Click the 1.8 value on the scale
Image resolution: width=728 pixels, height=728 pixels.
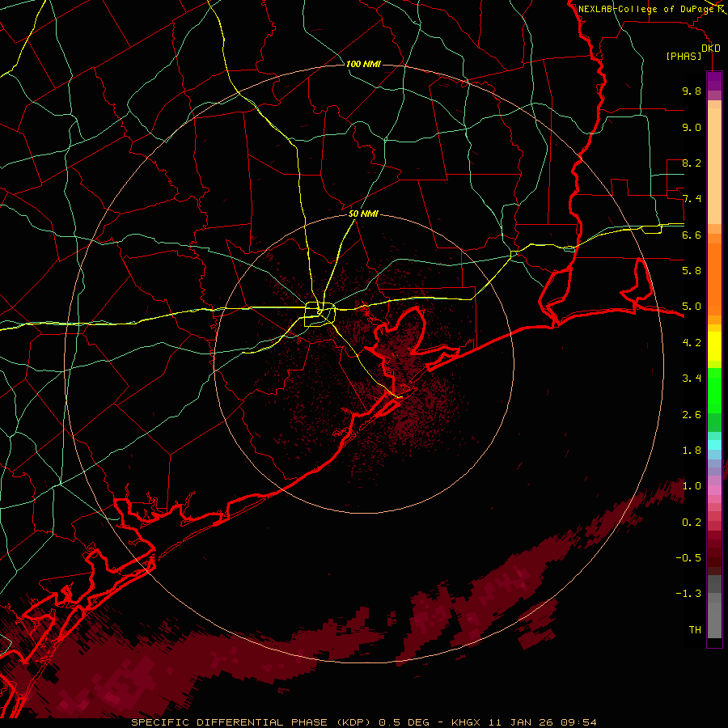692,451
